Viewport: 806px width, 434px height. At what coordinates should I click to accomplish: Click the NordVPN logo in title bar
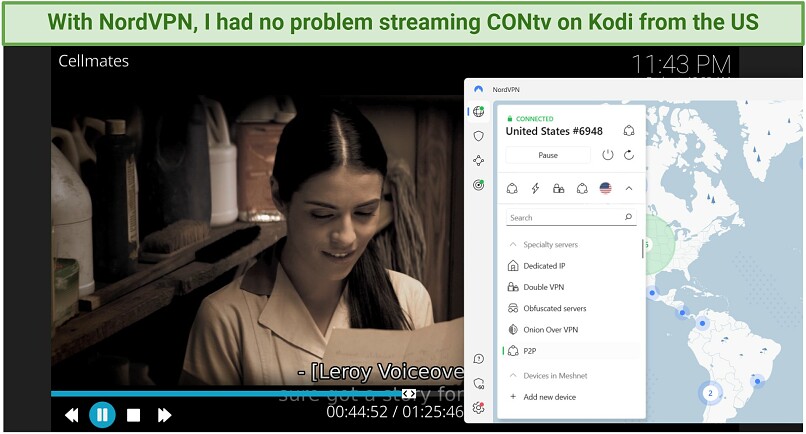point(479,89)
